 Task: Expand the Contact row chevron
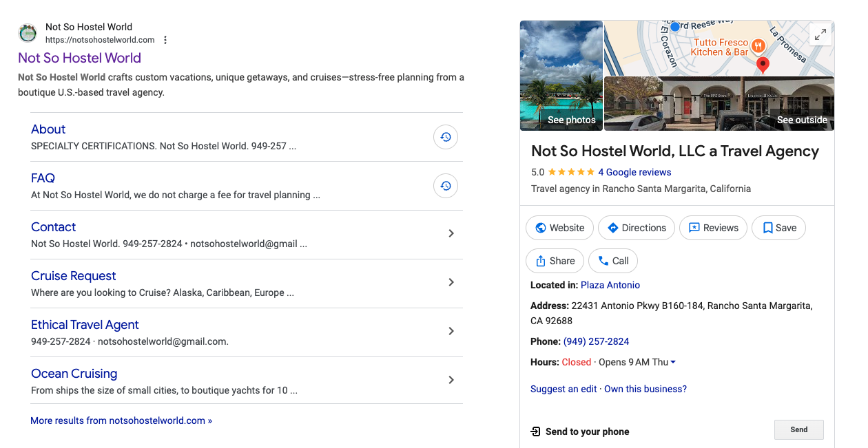pos(451,233)
